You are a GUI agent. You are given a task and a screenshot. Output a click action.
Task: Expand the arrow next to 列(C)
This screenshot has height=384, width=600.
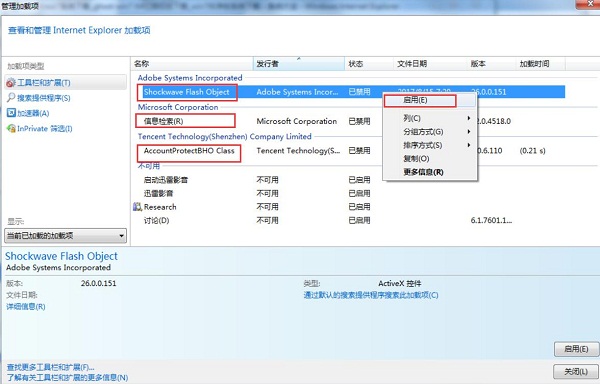[469, 118]
